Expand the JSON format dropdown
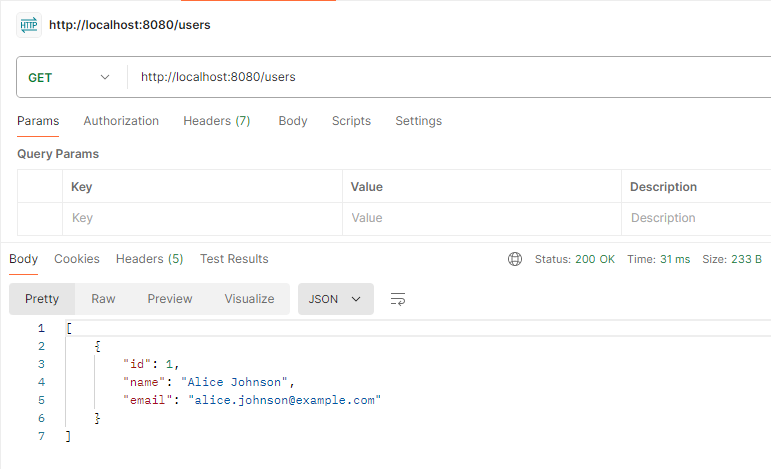The height and width of the screenshot is (469, 771). [x=335, y=299]
